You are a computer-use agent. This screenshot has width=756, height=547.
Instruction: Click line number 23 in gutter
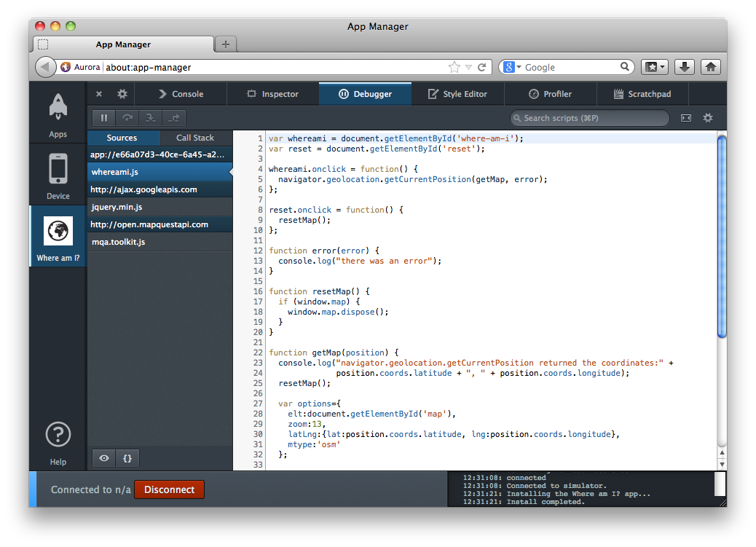click(258, 363)
